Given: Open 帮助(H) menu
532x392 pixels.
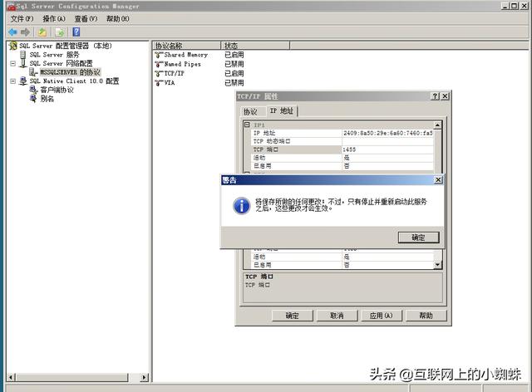Looking at the screenshot, I should (118, 19).
